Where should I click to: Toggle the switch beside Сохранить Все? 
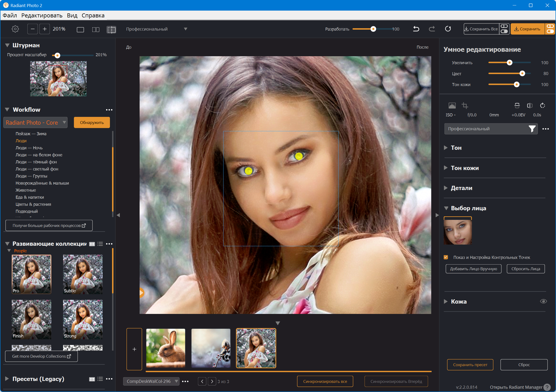[x=504, y=29]
